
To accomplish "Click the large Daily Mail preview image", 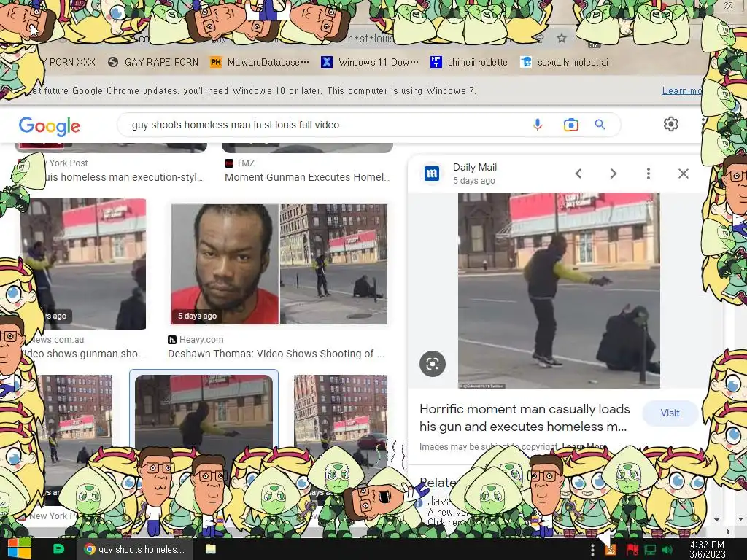I will coord(559,290).
